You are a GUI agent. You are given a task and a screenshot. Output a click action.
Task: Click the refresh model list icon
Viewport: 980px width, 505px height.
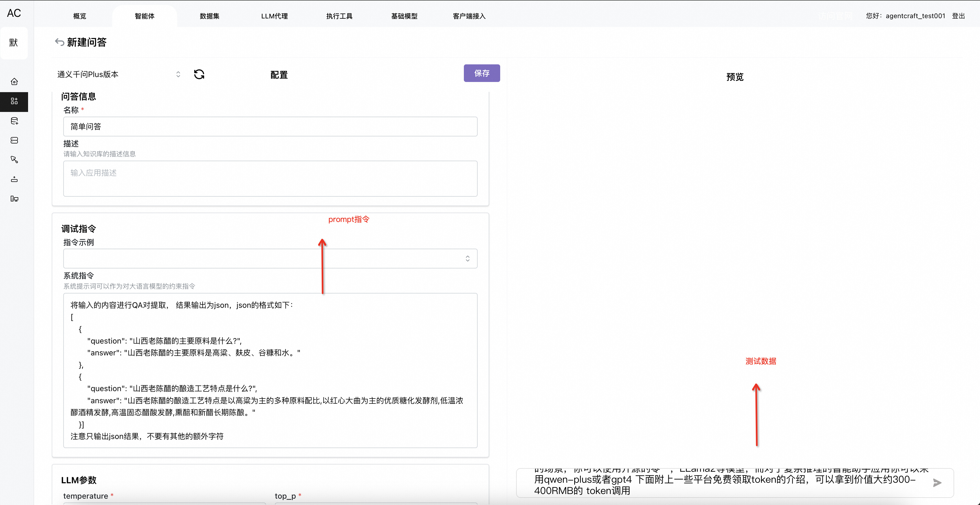[x=199, y=74]
